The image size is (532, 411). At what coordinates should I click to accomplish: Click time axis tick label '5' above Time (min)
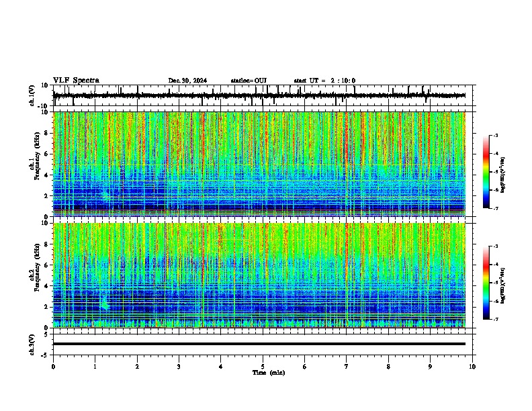click(263, 367)
